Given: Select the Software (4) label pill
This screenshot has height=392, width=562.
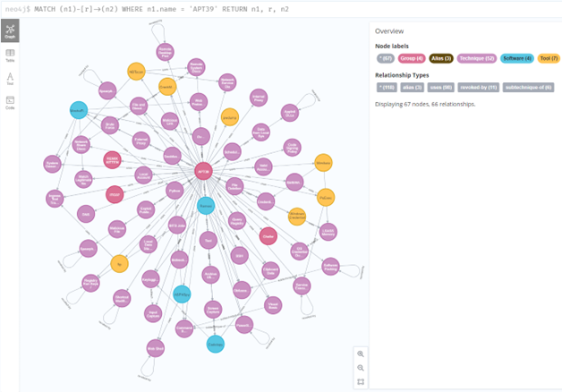Looking at the screenshot, I should (x=517, y=58).
